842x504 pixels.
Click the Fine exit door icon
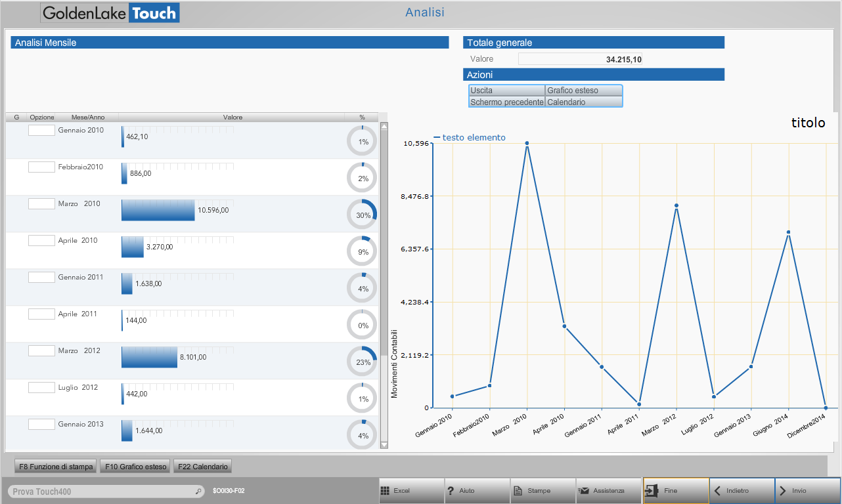652,490
